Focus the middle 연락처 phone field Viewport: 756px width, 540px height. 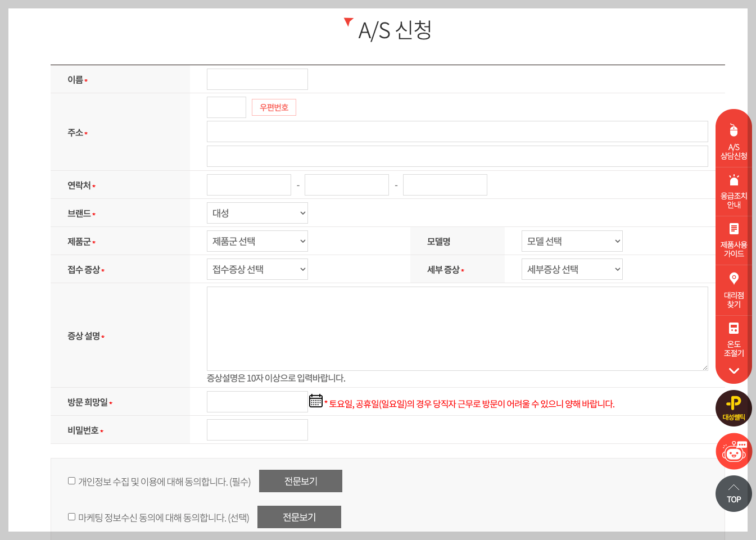347,185
